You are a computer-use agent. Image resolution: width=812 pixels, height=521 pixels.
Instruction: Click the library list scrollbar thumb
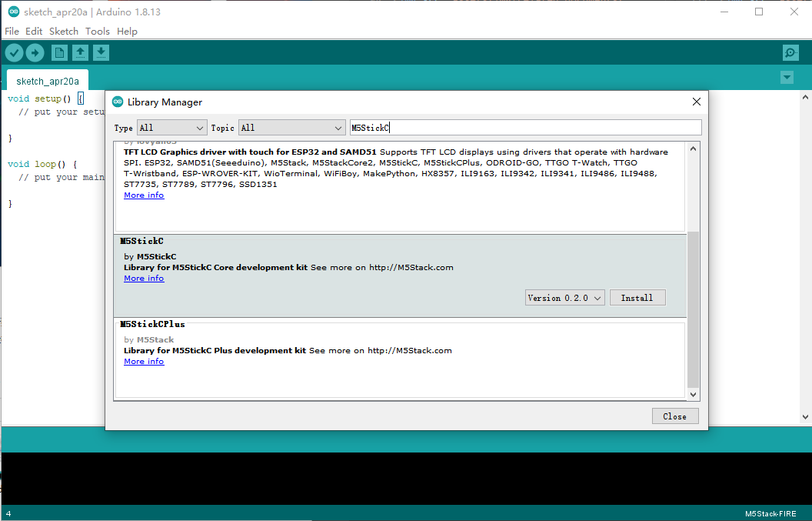[693, 309]
